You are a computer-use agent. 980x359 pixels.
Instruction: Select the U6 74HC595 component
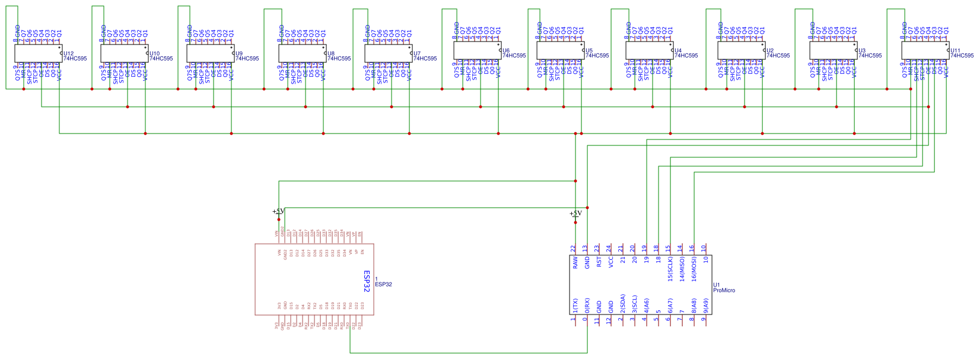478,50
